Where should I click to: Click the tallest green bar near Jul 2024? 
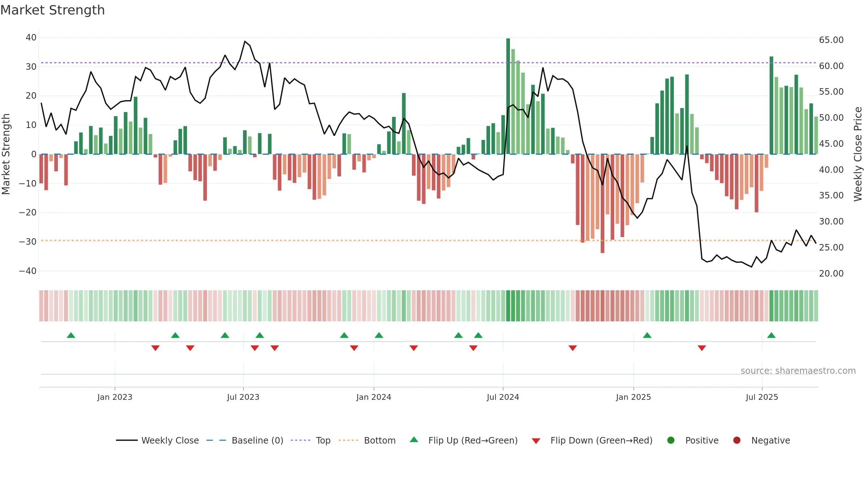[508, 96]
